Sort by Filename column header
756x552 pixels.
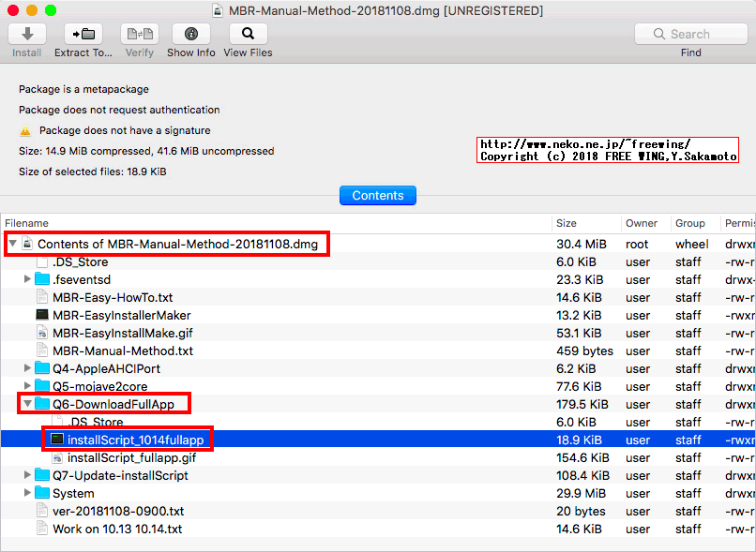point(276,223)
